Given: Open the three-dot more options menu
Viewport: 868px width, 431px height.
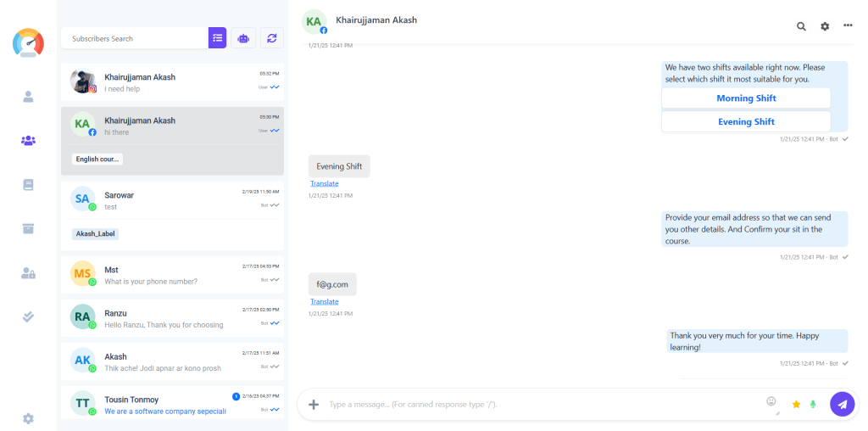Looking at the screenshot, I should point(848,26).
